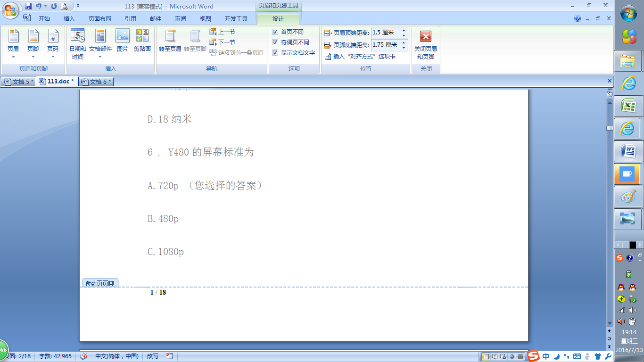Click 中文(简体，中国) language indicator

(117, 356)
